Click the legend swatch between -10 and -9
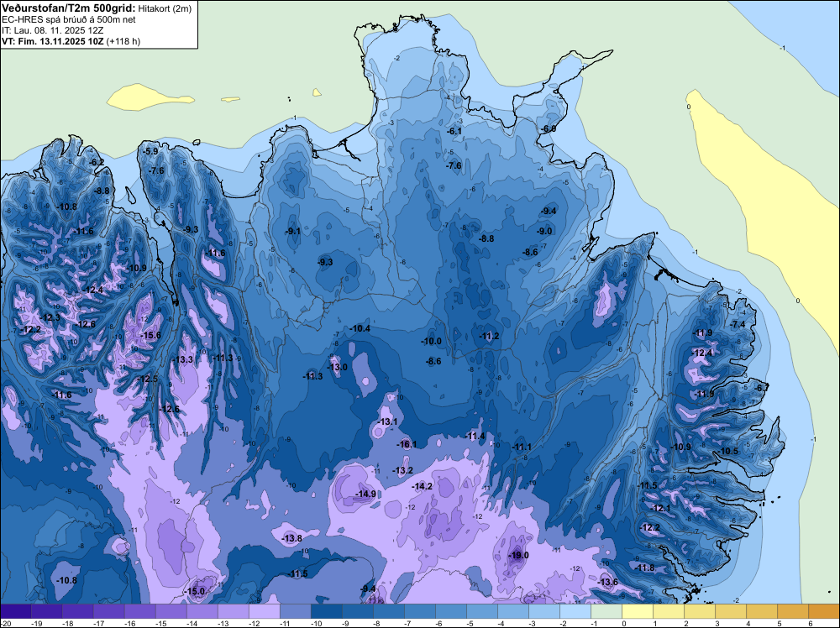840x628 pixels. point(327,611)
